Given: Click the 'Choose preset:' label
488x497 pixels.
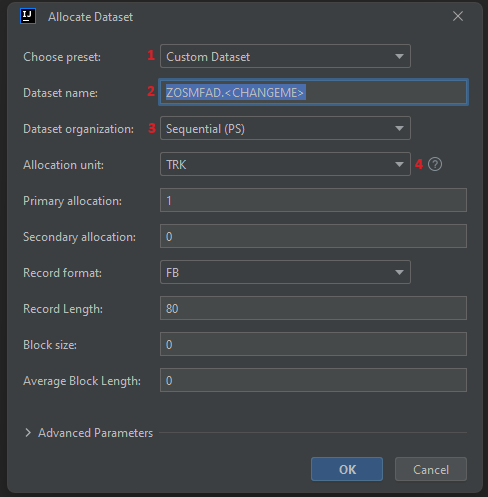Looking at the screenshot, I should (62, 57).
